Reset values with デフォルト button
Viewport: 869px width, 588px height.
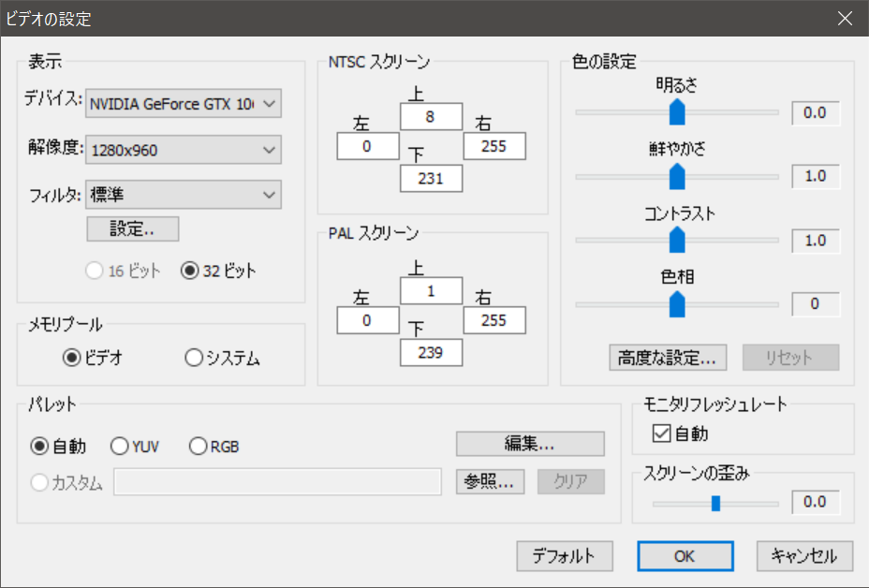coord(564,555)
